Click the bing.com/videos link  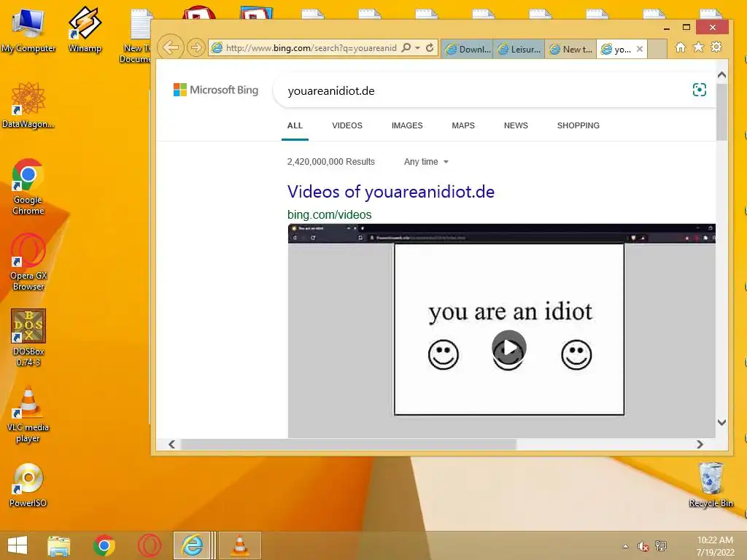(x=329, y=215)
